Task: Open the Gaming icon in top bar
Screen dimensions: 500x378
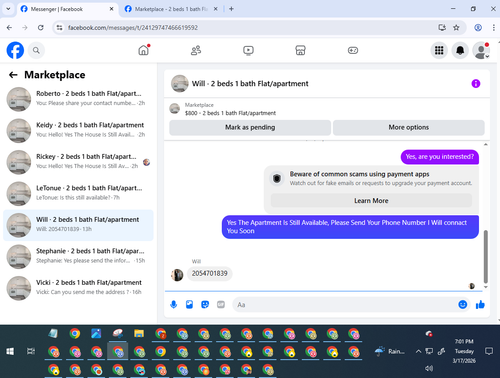Action: coord(353,50)
